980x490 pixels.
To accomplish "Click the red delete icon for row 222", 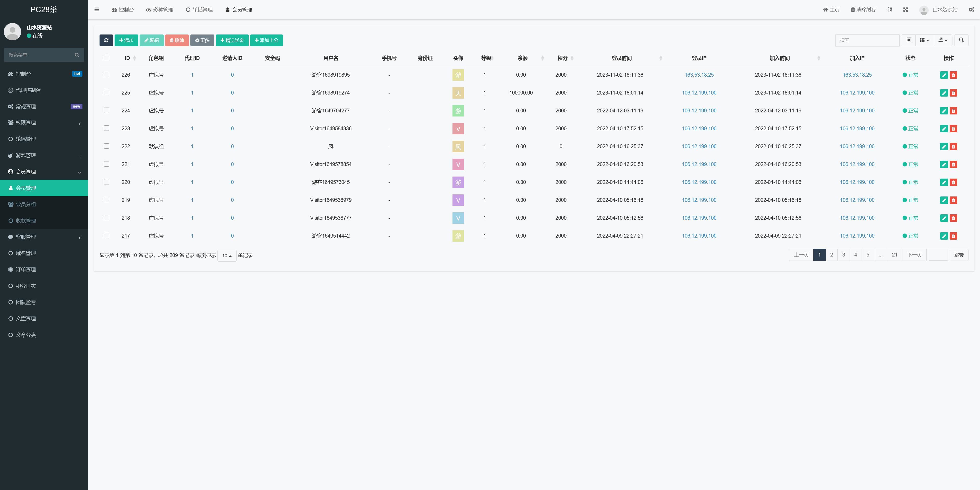I will [953, 147].
